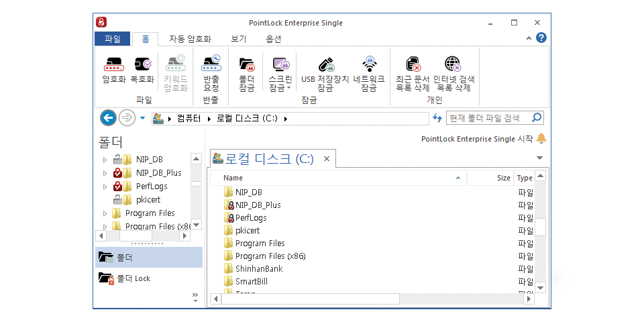Click the 암호화 encrypt icon
This screenshot has height=322, width=644.
click(113, 64)
